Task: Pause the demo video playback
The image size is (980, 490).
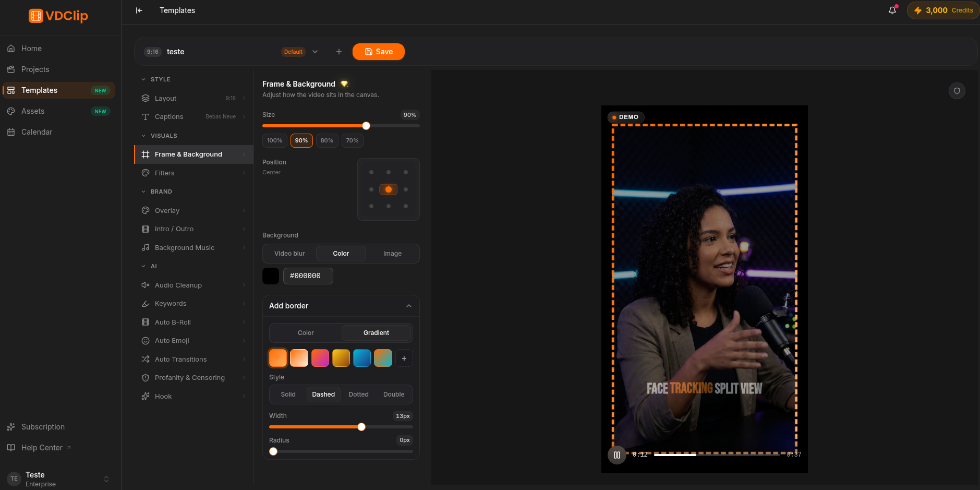Action: [x=616, y=455]
